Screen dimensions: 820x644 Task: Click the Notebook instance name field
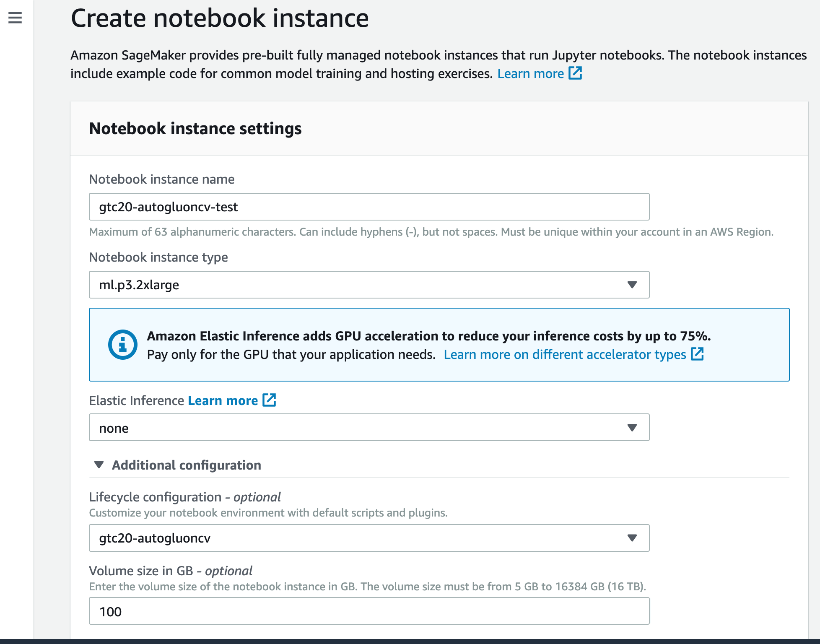click(369, 207)
